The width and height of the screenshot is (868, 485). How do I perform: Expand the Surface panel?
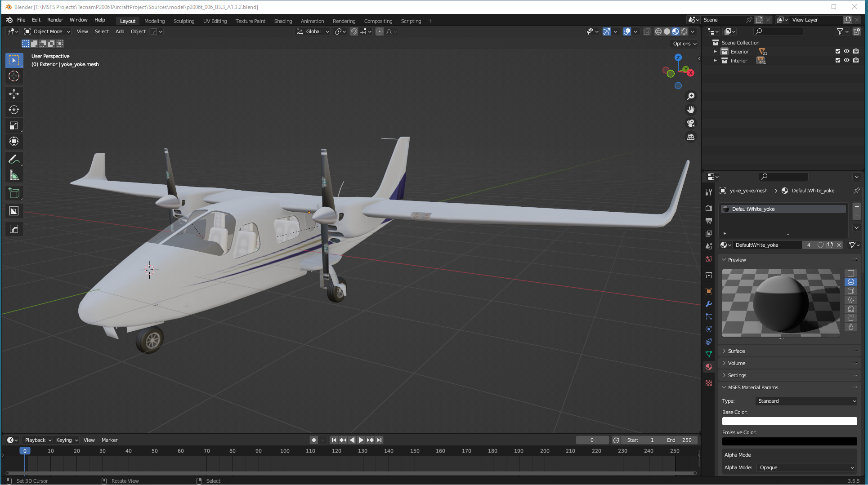coord(736,351)
